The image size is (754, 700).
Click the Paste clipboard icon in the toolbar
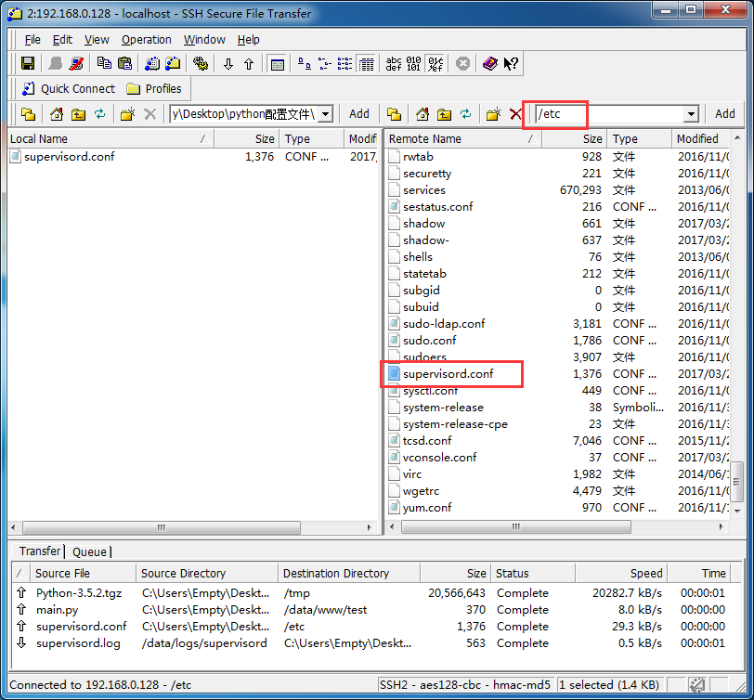point(124,63)
